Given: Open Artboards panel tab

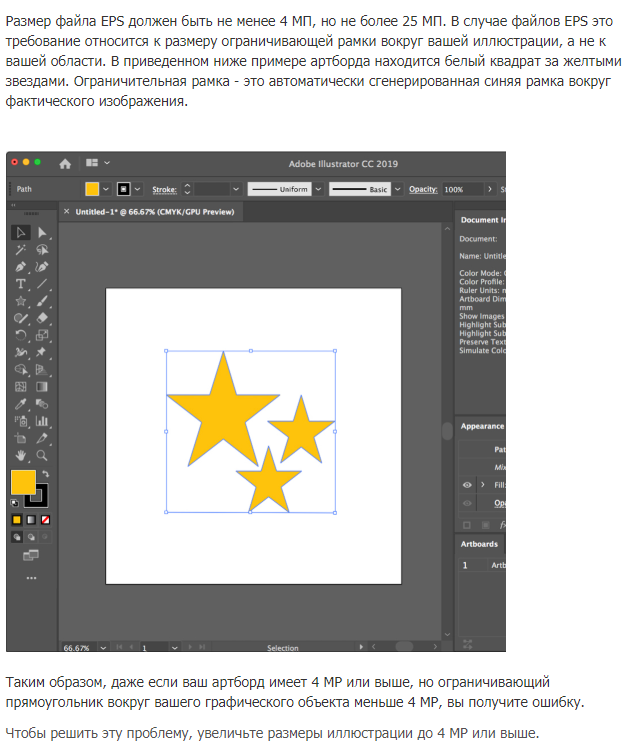Looking at the screenshot, I should point(479,544).
